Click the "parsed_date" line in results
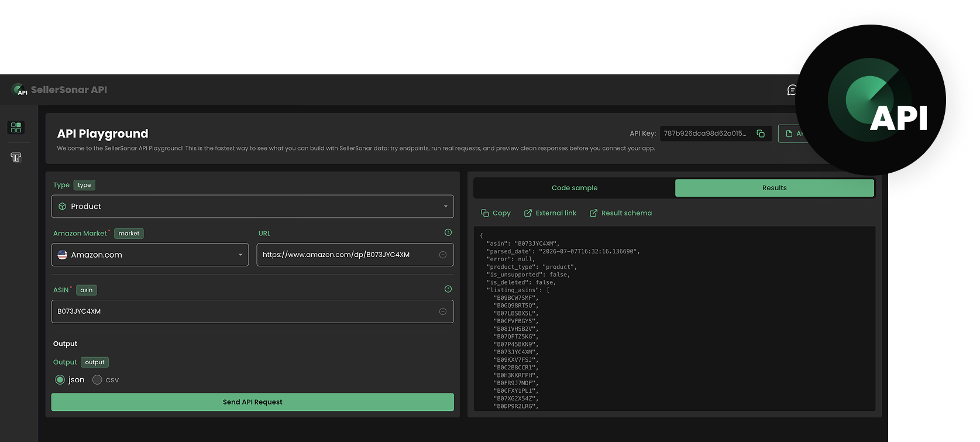This screenshot has height=442, width=980. [x=563, y=251]
